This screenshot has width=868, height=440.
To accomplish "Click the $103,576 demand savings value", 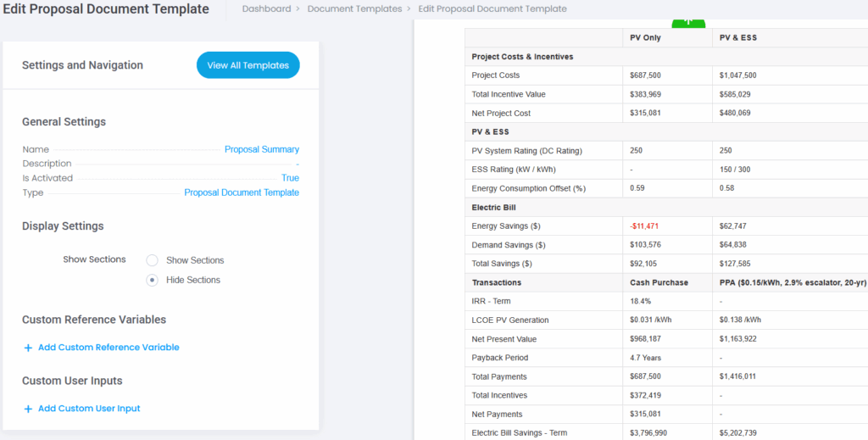I will 645,245.
